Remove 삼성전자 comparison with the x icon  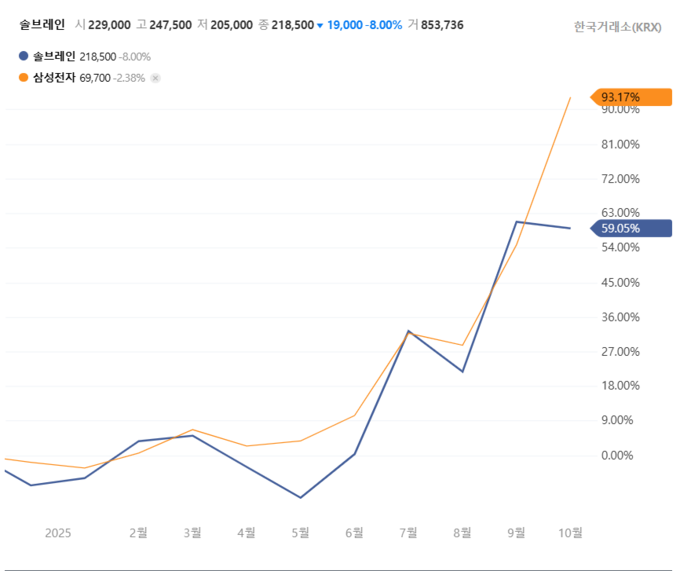tap(155, 77)
